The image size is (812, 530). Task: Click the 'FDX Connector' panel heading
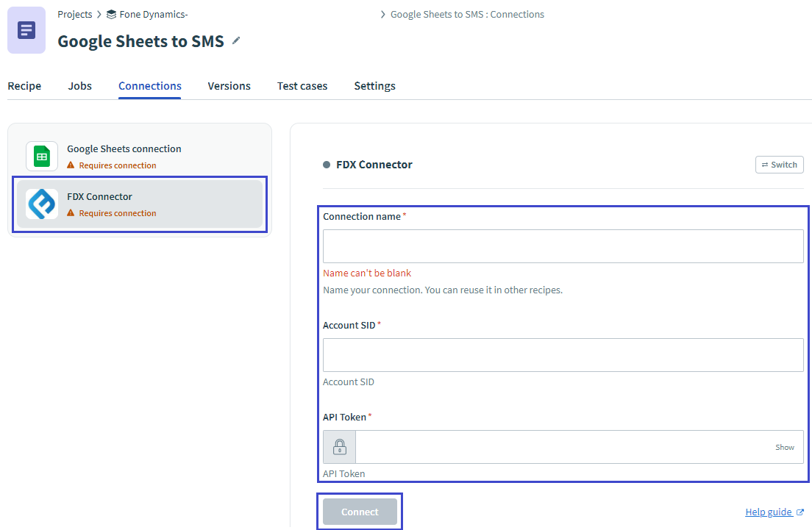tap(374, 165)
